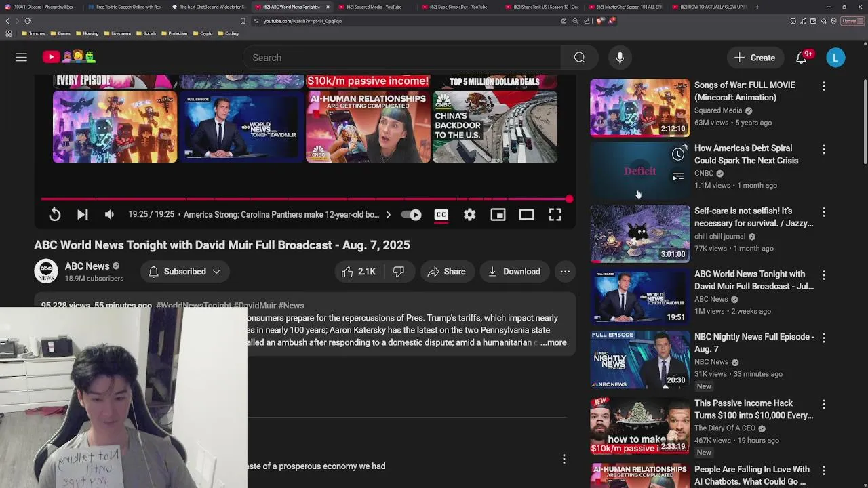
Task: Open This Passive Income Hack video title
Action: click(753, 409)
